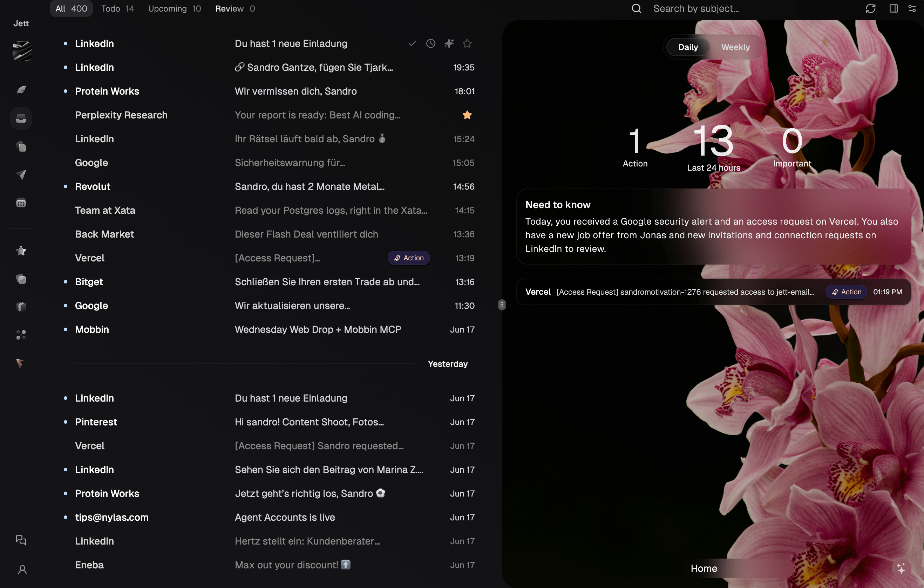Open the sent paper plane sidebar icon
924x588 pixels.
pos(21,175)
